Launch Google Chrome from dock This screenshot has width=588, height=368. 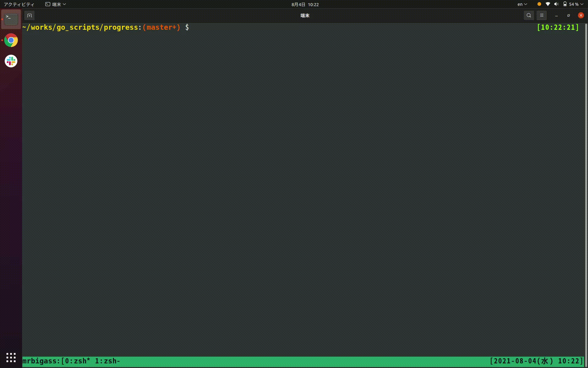pos(11,40)
